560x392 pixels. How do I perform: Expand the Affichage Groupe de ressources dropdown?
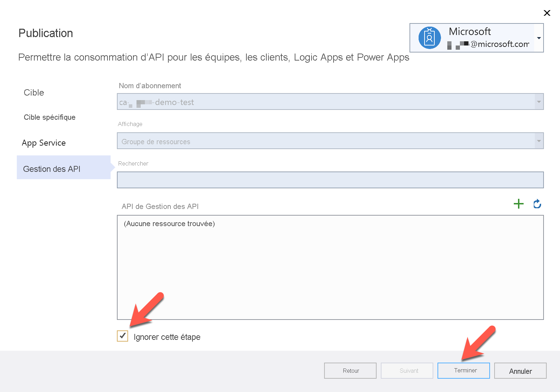(x=539, y=141)
